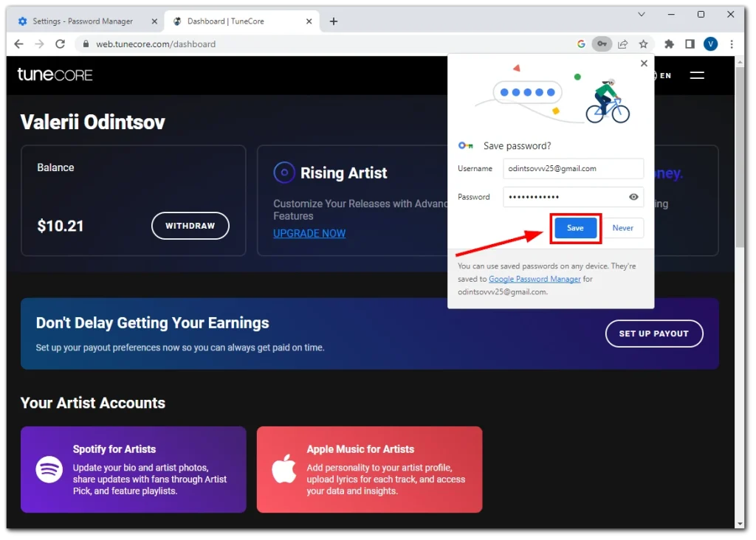This screenshot has height=540, width=756.
Task: Follow the UPGRADE NOW link
Action: 309,234
